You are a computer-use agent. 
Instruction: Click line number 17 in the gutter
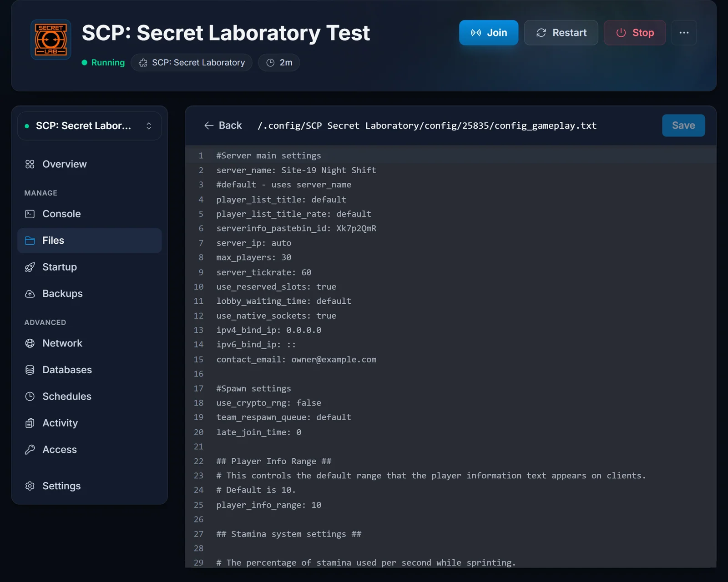[198, 388]
